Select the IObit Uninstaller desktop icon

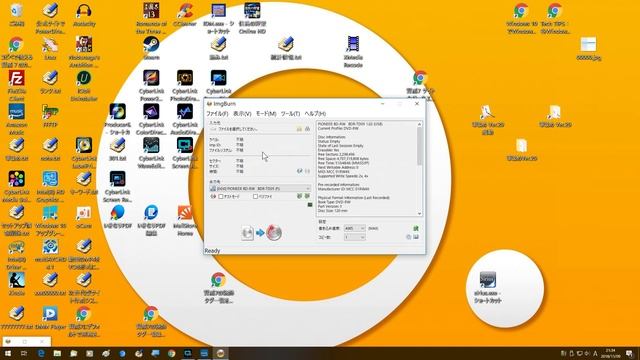(84, 86)
